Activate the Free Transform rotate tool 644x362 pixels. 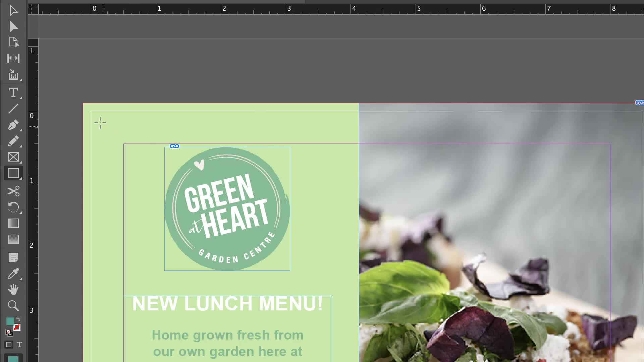(13, 207)
